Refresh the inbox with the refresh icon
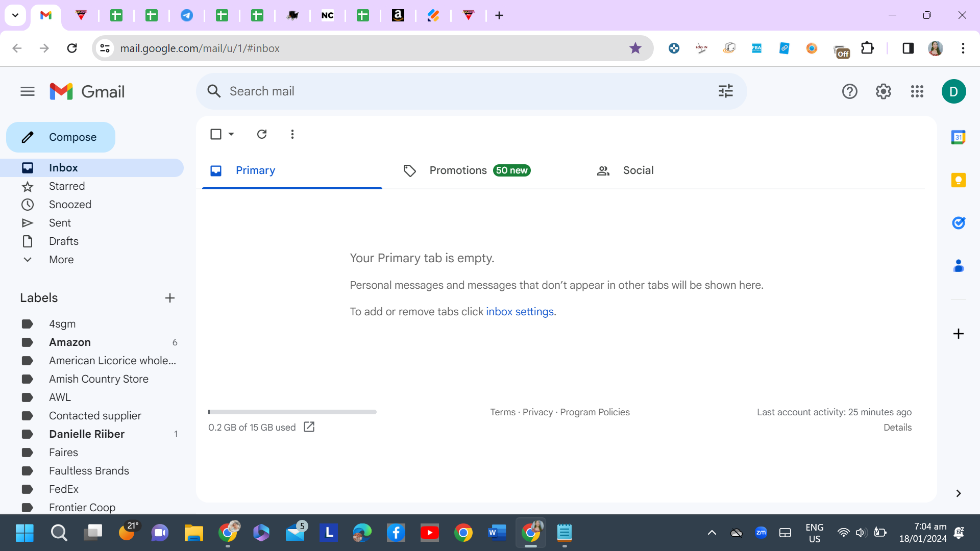This screenshot has width=980, height=551. 262,134
